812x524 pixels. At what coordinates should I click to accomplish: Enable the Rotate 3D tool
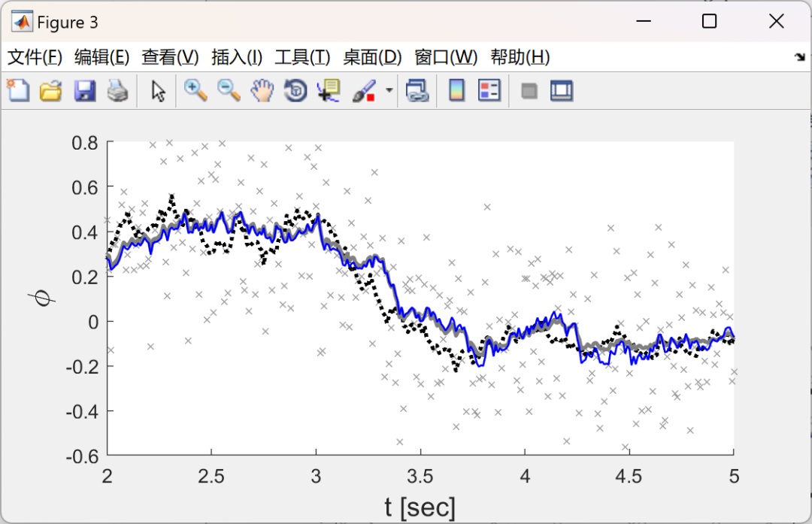295,91
